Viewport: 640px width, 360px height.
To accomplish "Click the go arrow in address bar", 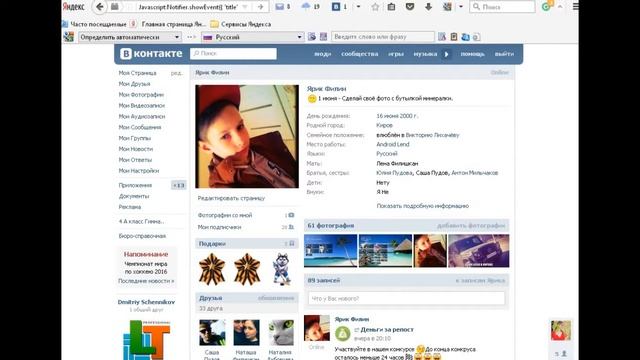I will 260,7.
